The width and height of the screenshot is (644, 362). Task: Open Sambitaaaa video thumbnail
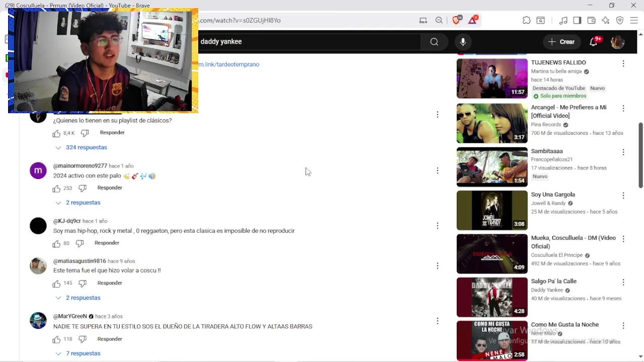(x=492, y=167)
